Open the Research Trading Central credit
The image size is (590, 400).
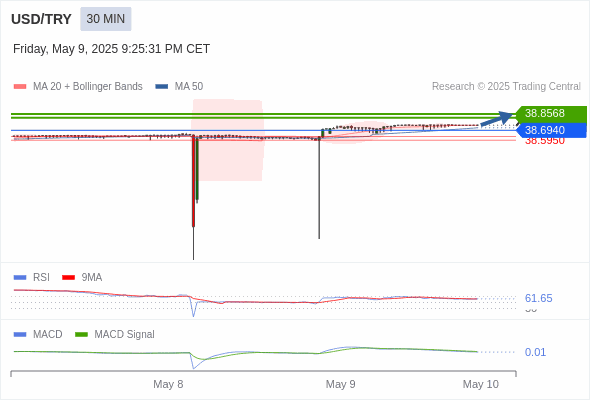pyautogui.click(x=506, y=87)
